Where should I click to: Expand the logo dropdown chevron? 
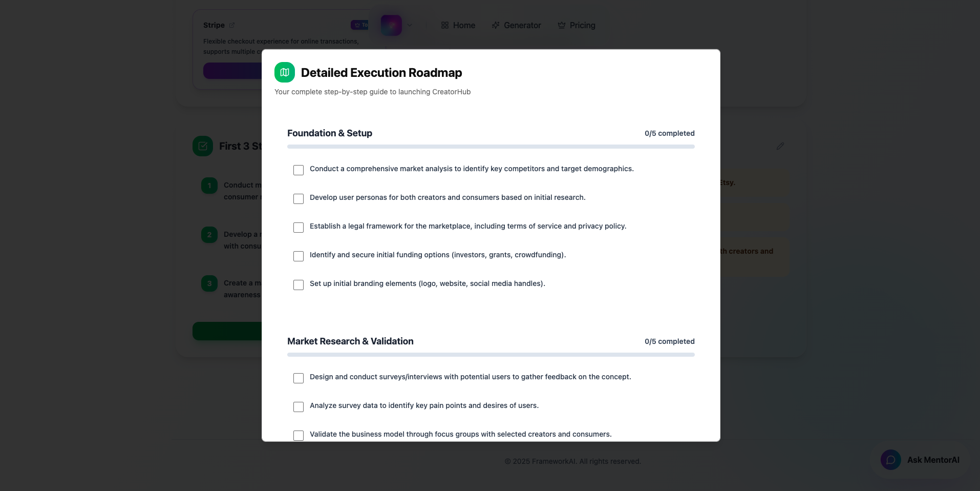[x=410, y=25]
